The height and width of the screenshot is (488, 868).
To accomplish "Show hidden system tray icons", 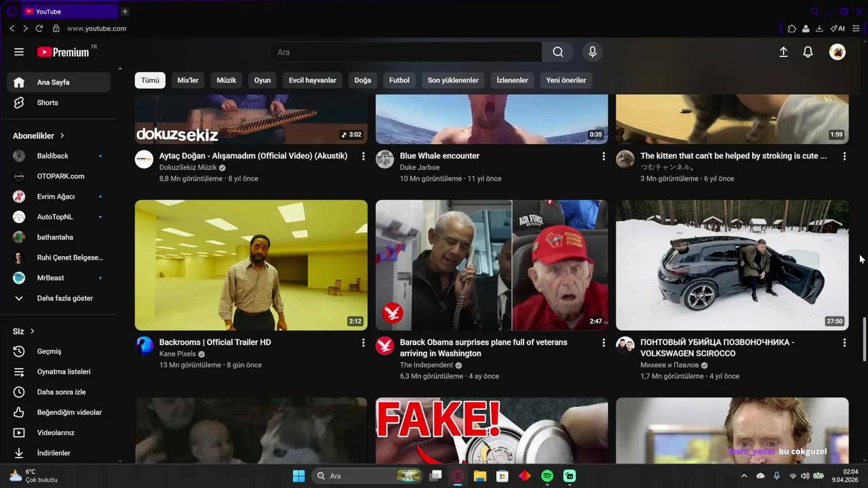I will [744, 476].
